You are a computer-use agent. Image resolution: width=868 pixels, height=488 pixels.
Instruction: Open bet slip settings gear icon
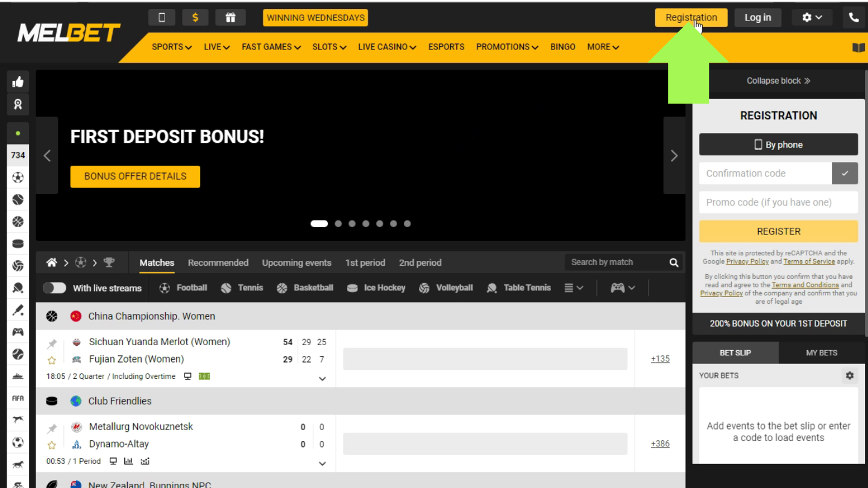(849, 375)
